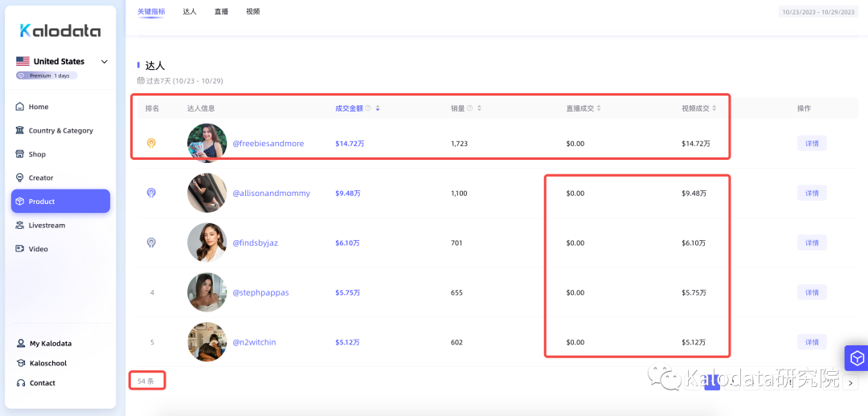The image size is (868, 416).
Task: Switch to the 直播 tab
Action: click(222, 11)
